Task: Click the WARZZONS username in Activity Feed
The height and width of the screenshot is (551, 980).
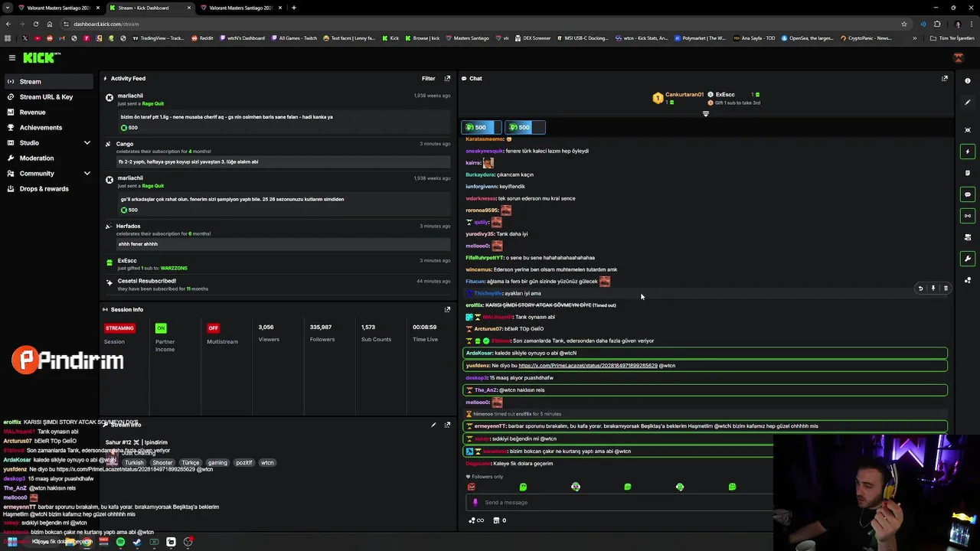Action: pos(174,268)
